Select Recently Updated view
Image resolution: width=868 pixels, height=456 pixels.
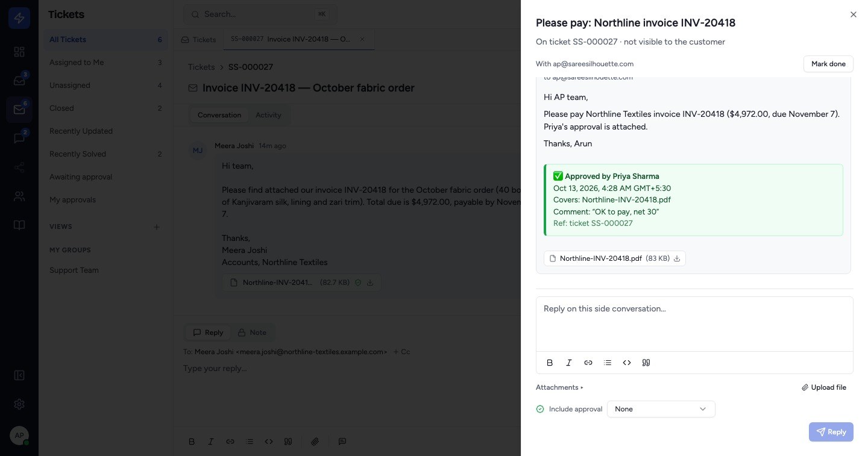[x=105, y=131]
